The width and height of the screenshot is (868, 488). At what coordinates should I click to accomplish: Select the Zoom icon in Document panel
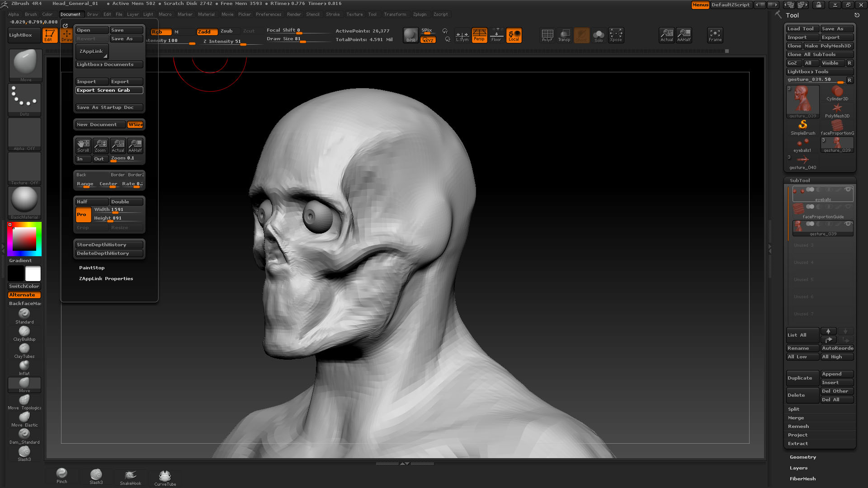pyautogui.click(x=100, y=145)
